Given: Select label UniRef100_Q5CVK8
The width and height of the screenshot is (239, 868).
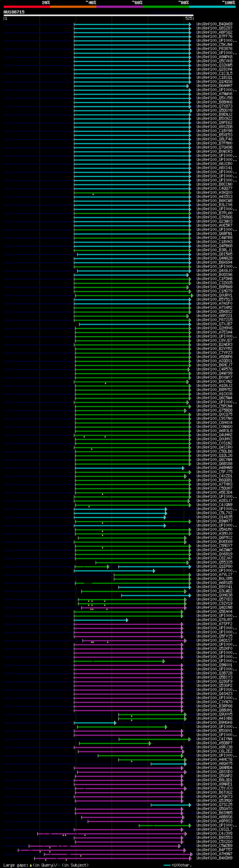Looking at the screenshot, I should [214, 61].
